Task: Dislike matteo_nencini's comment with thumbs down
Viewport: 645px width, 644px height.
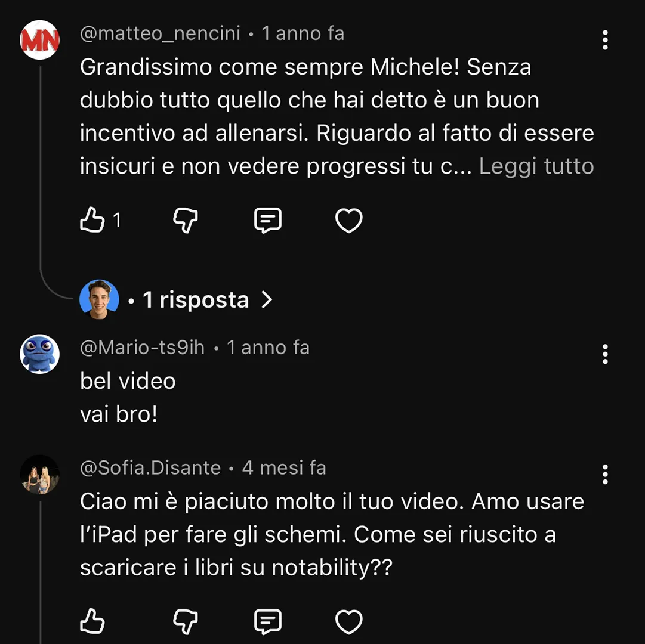Action: [x=186, y=220]
